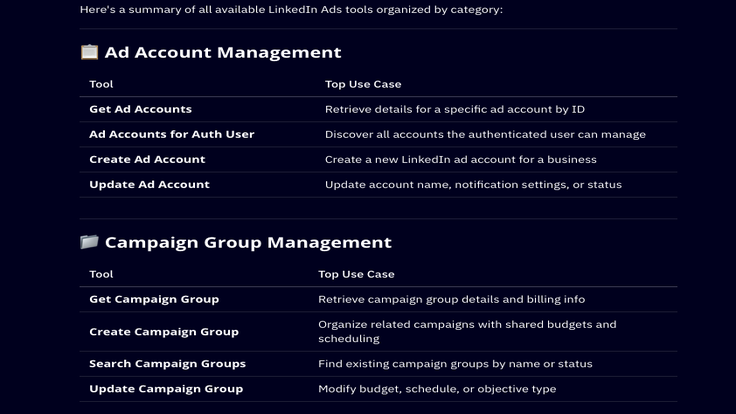Select the Create Campaign Group cell
Screen dimensions: 736x414
point(164,331)
